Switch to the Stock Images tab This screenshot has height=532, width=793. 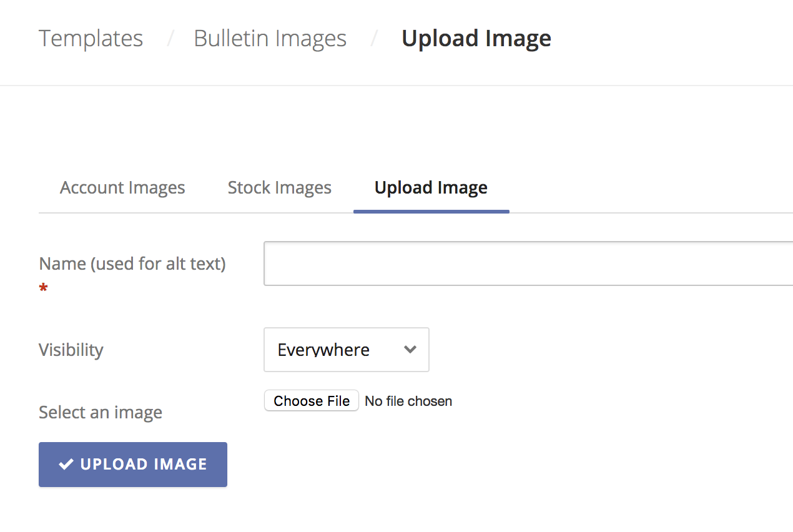tap(279, 187)
